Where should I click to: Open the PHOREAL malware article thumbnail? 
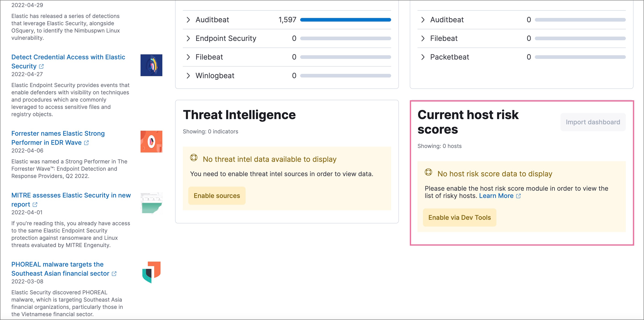[151, 272]
